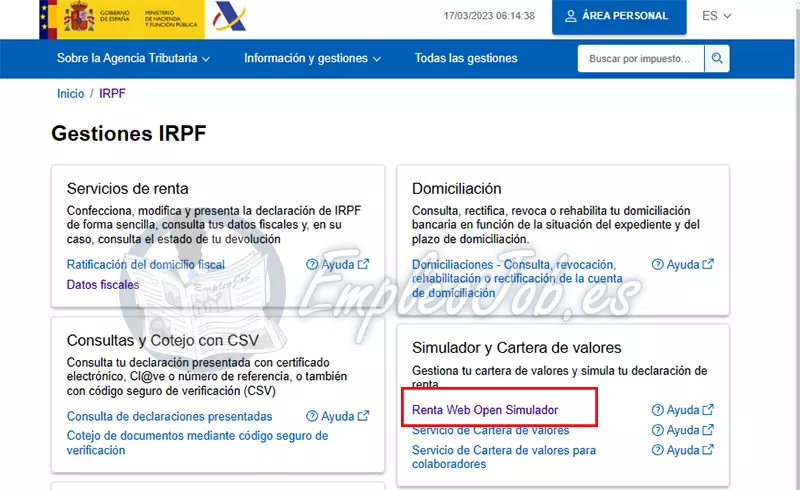Click the Consultas y Cotejo con CSV title
800x490 pixels.
pyautogui.click(x=163, y=340)
